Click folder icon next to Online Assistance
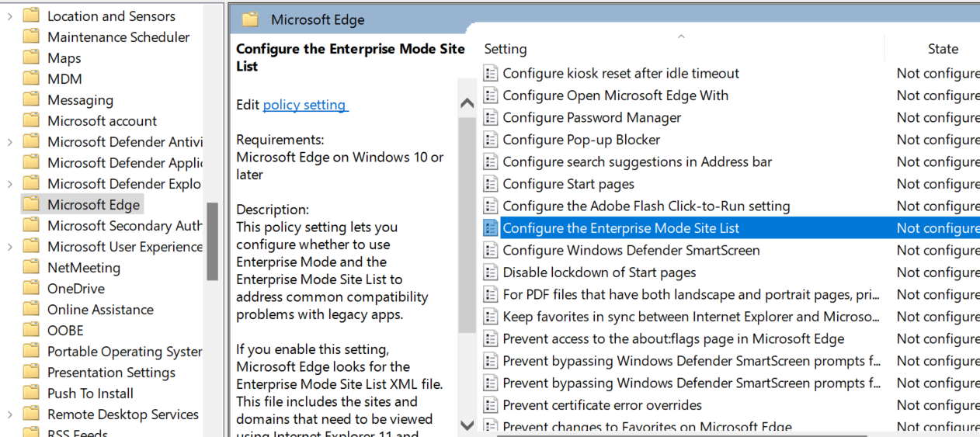 (x=31, y=309)
